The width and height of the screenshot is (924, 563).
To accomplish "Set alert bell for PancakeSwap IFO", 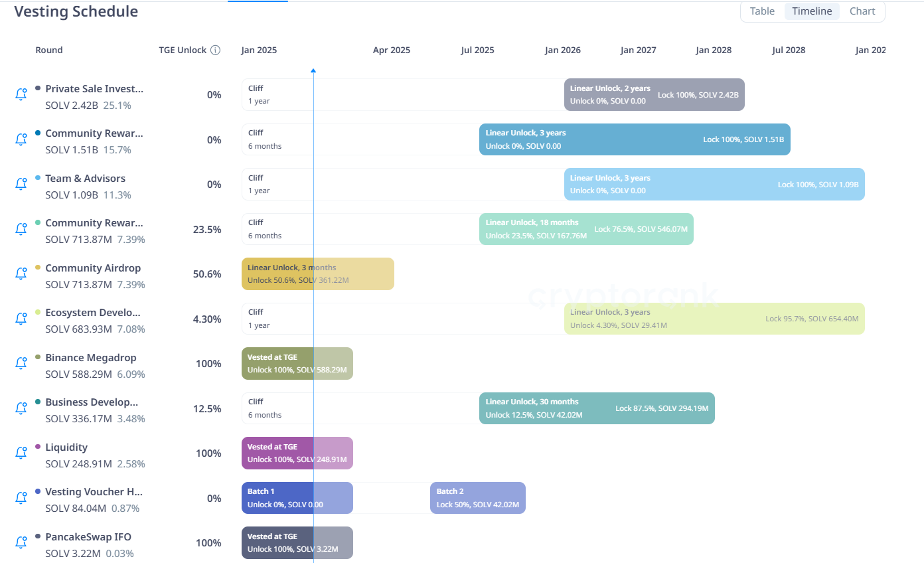I will 21,542.
